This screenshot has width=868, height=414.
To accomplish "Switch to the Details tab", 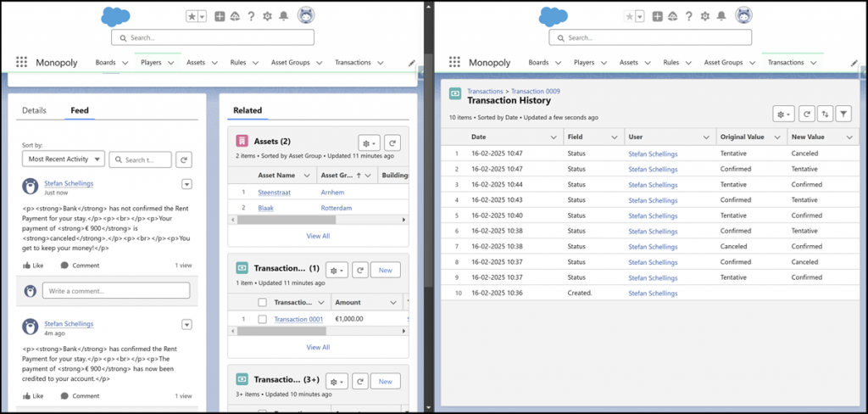I will click(34, 110).
